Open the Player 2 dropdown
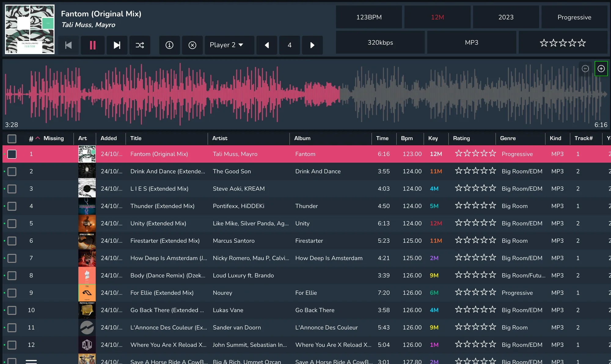611x364 pixels. pyautogui.click(x=229, y=45)
